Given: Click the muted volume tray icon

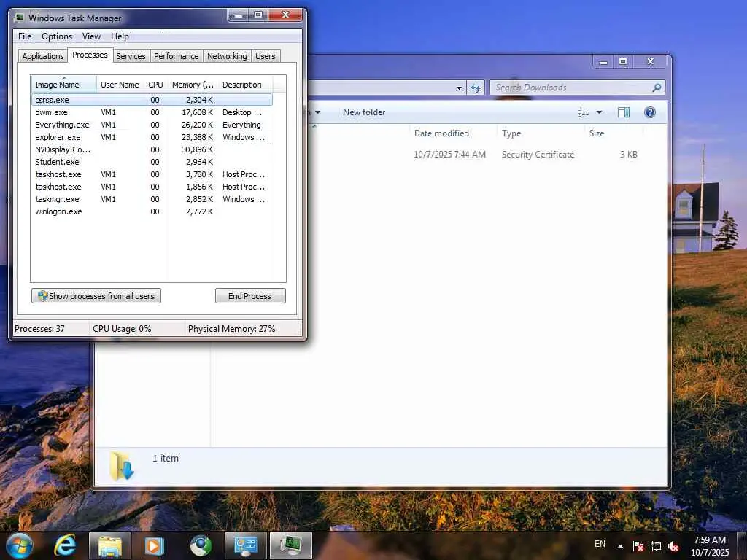Looking at the screenshot, I should pos(673,546).
